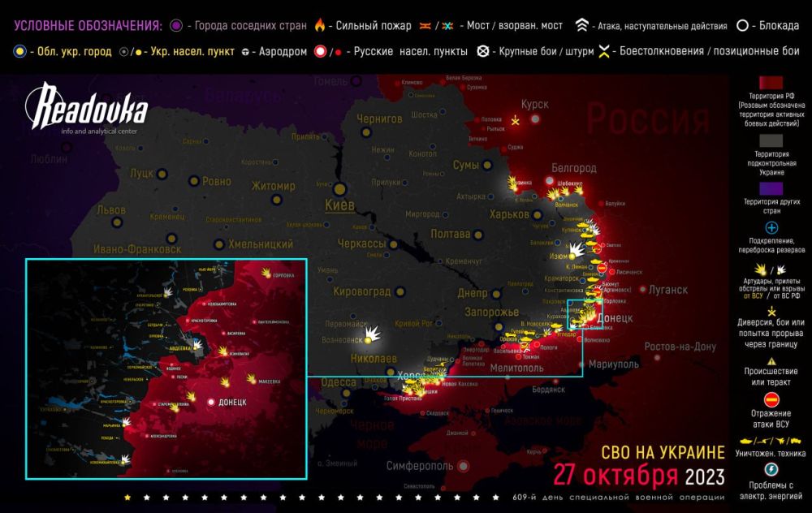Click the lightning Проблемы с электр. энергией icon

point(771,469)
